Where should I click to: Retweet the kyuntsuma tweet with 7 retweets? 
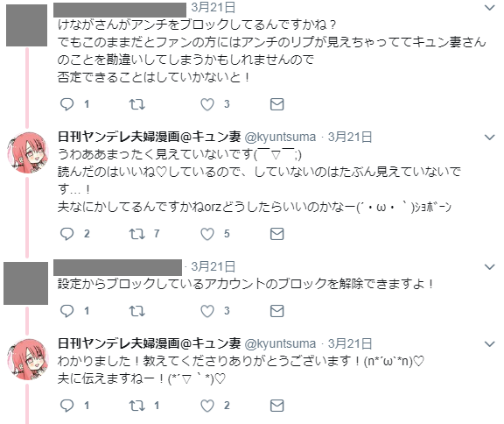point(136,234)
